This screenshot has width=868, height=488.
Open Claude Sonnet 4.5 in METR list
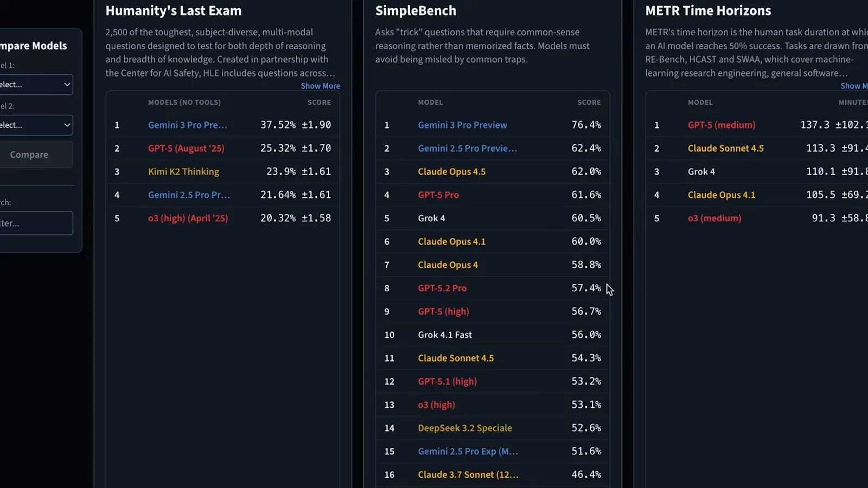pos(725,148)
